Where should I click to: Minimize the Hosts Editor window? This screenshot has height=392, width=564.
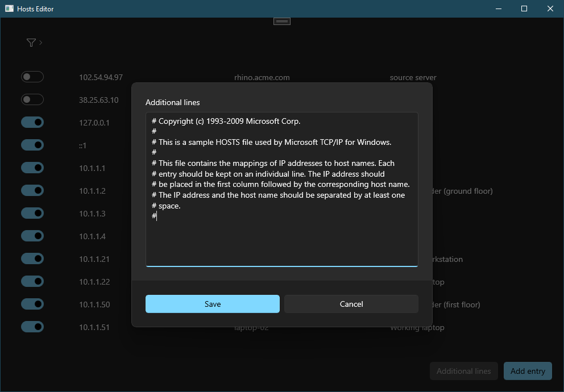tap(499, 9)
